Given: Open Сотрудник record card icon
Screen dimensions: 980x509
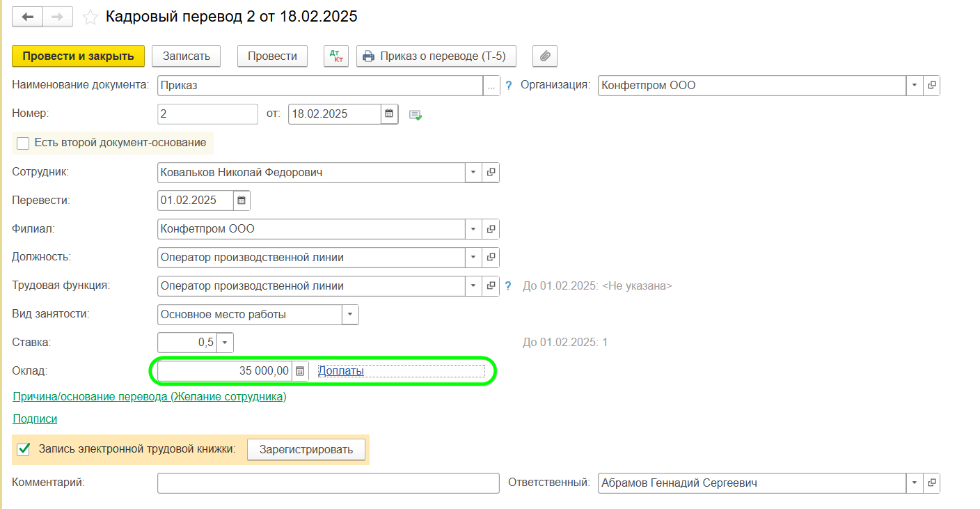Looking at the screenshot, I should [491, 172].
